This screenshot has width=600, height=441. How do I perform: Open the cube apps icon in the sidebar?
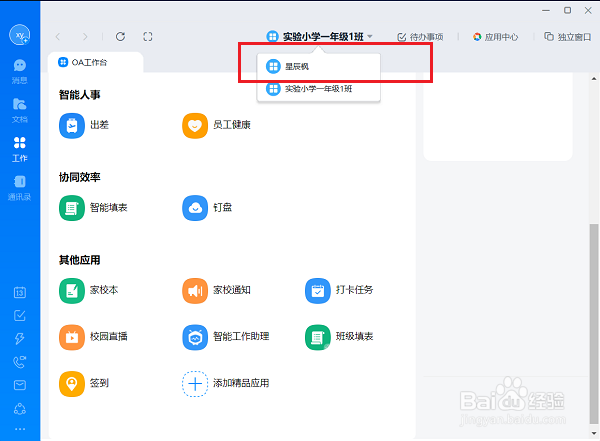click(x=20, y=409)
